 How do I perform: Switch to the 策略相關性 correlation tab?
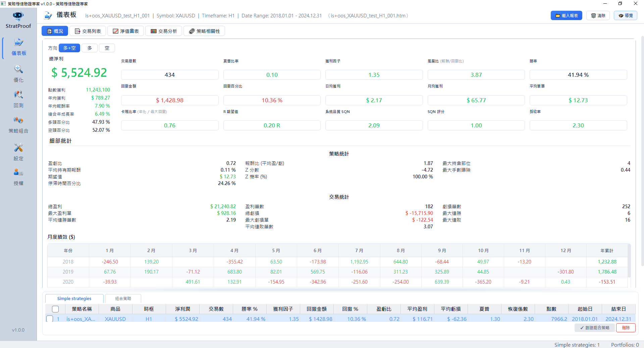pyautogui.click(x=204, y=31)
